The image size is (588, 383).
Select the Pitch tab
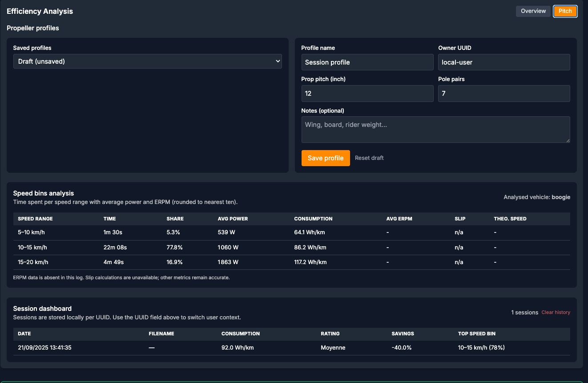point(565,11)
